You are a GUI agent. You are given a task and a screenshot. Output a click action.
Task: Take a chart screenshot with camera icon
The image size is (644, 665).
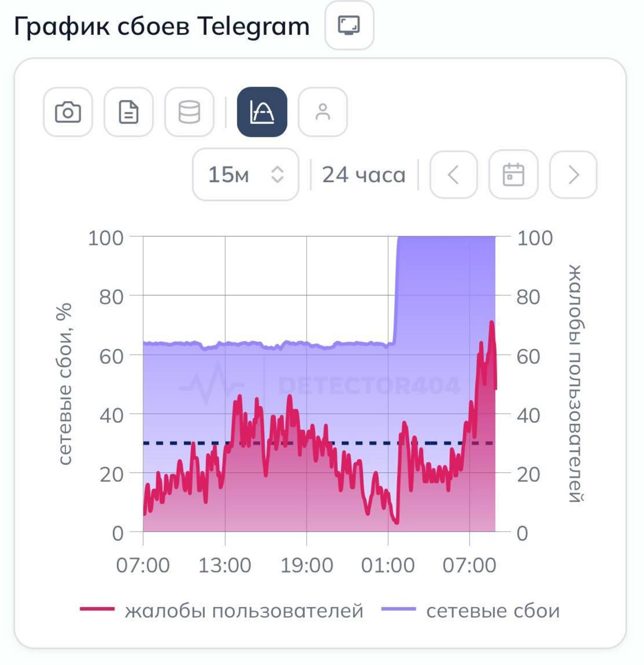(68, 112)
